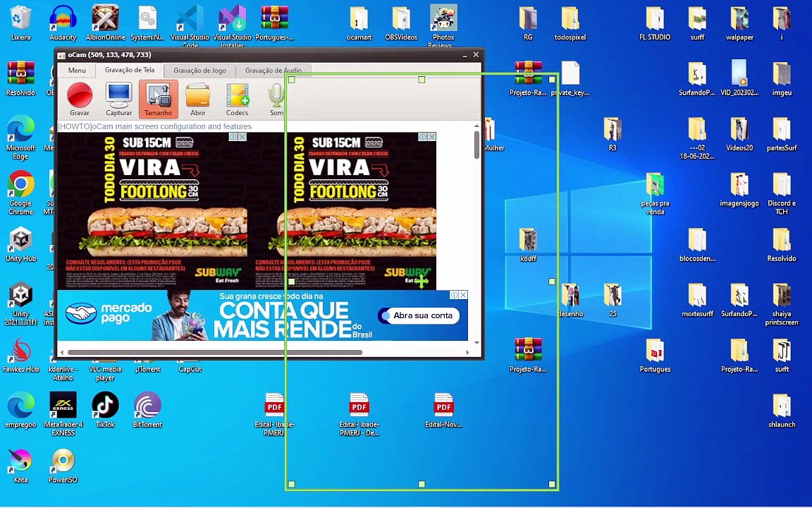
Task: Select the Visual Studio Installer shortcut
Action: point(232,25)
